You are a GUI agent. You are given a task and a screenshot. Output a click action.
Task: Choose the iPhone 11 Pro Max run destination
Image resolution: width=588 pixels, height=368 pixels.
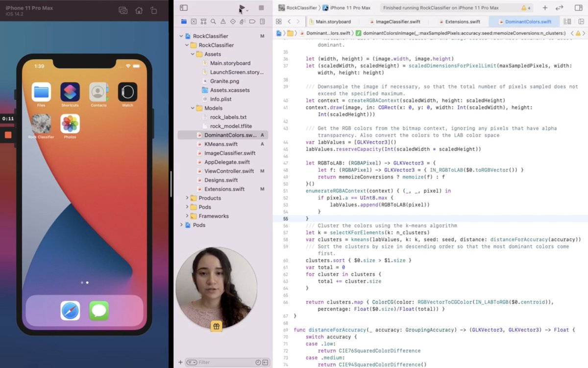point(346,8)
